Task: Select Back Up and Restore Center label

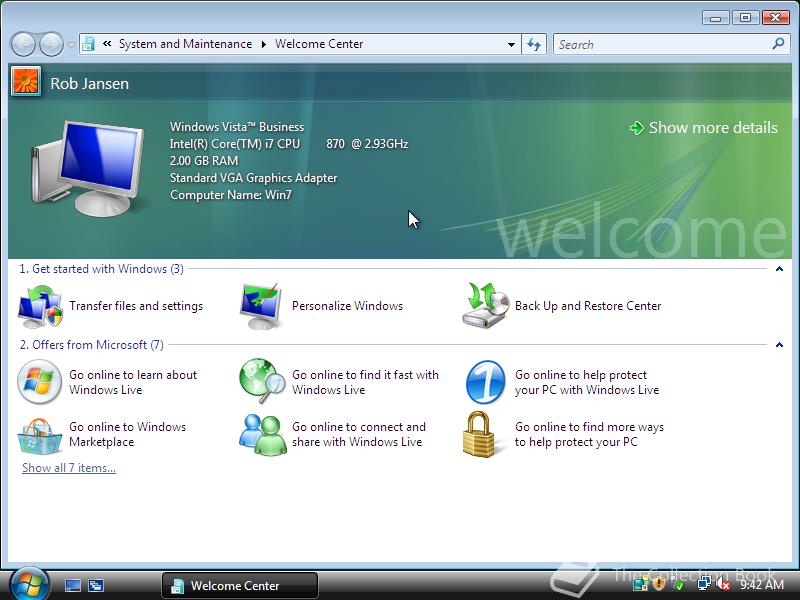Action: [588, 306]
